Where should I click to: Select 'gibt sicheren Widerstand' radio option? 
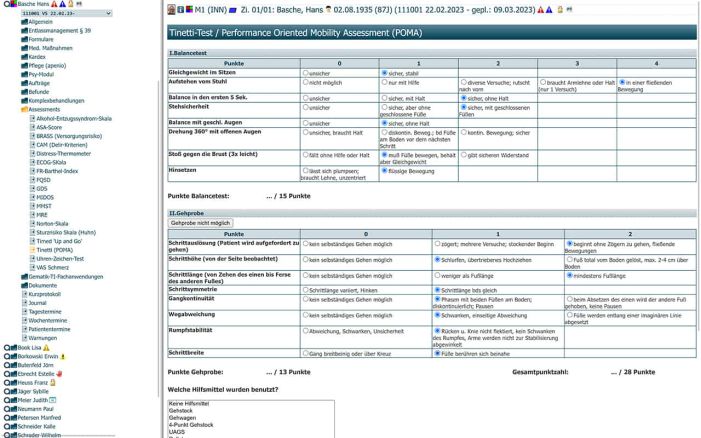463,157
